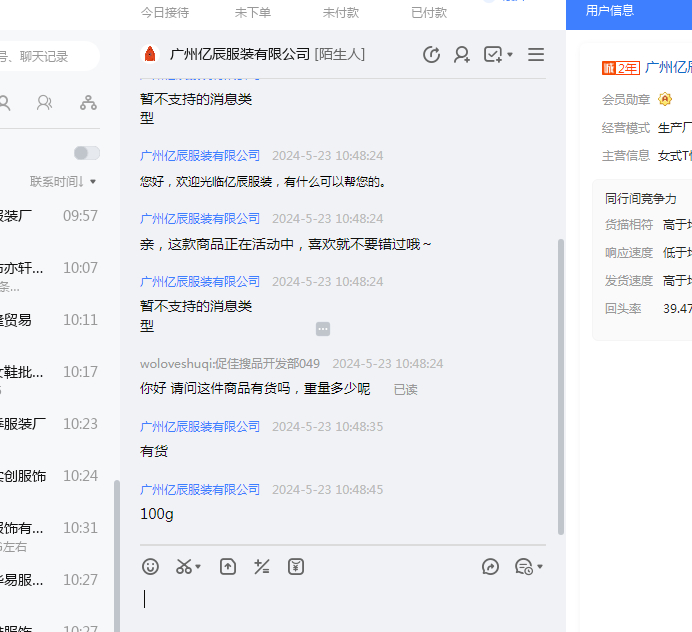The width and height of the screenshot is (692, 632).
Task: Switch to the 用户信息 tab
Action: tap(609, 11)
